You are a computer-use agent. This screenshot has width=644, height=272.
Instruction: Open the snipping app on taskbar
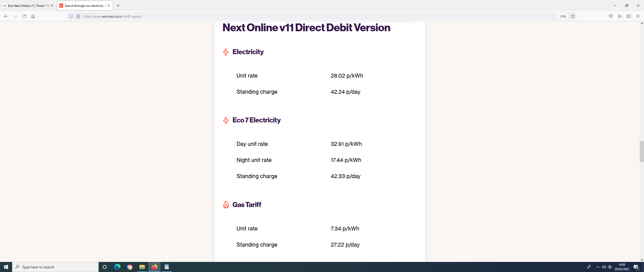(x=167, y=267)
